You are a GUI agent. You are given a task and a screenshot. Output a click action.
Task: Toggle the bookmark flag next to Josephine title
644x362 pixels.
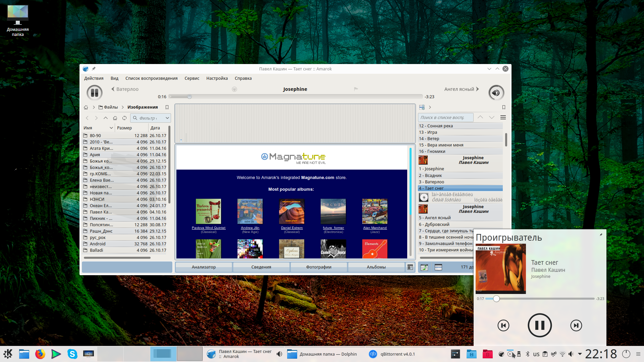click(x=356, y=89)
